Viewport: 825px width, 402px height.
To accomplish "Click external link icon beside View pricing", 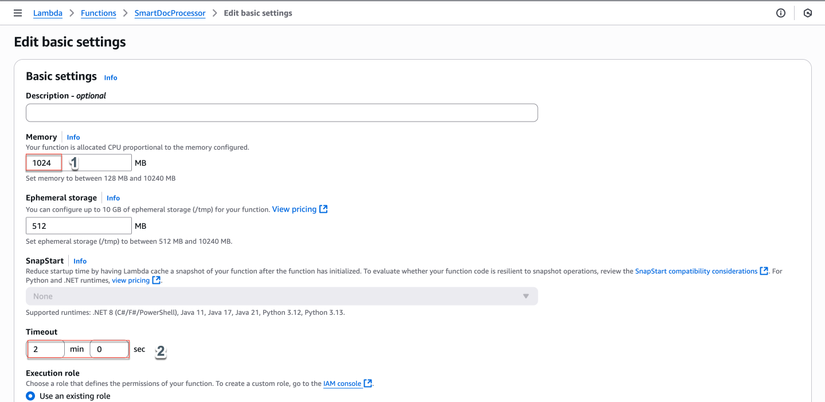I will coord(323,209).
